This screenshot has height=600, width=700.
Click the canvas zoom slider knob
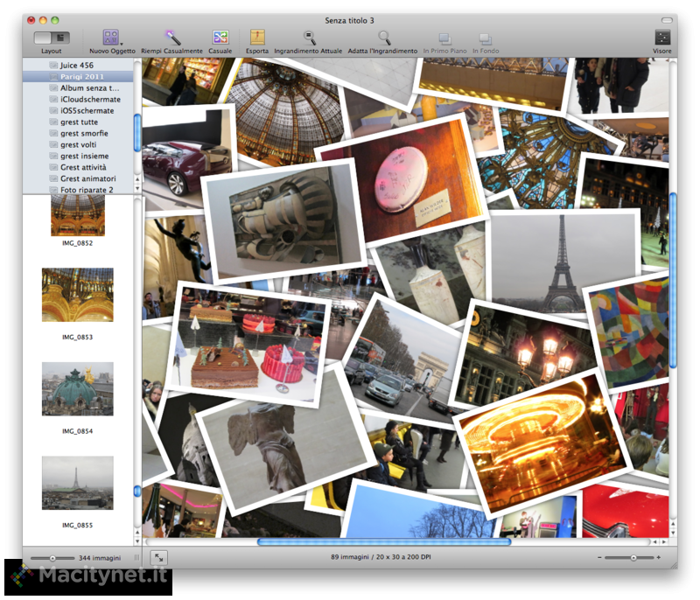633,558
